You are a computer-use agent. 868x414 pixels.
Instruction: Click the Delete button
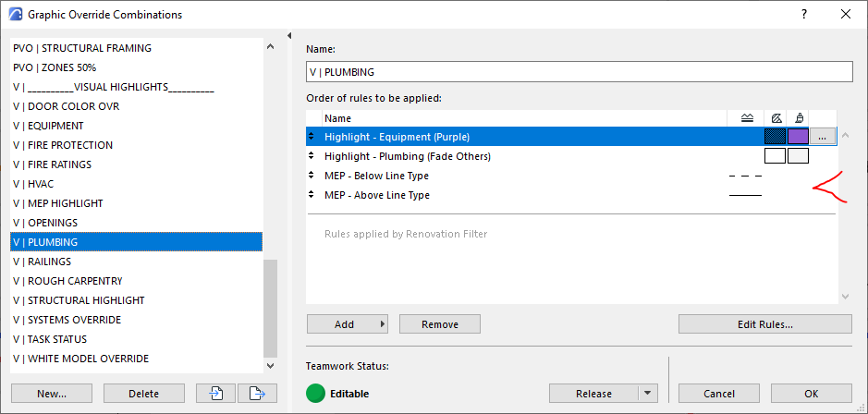pos(144,394)
